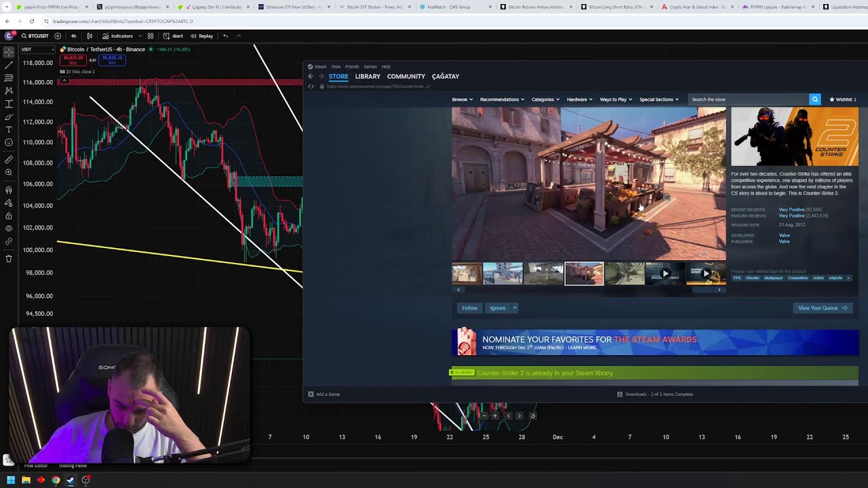Focus the Search the store field
Viewport: 868px width, 488px height.
coord(748,100)
